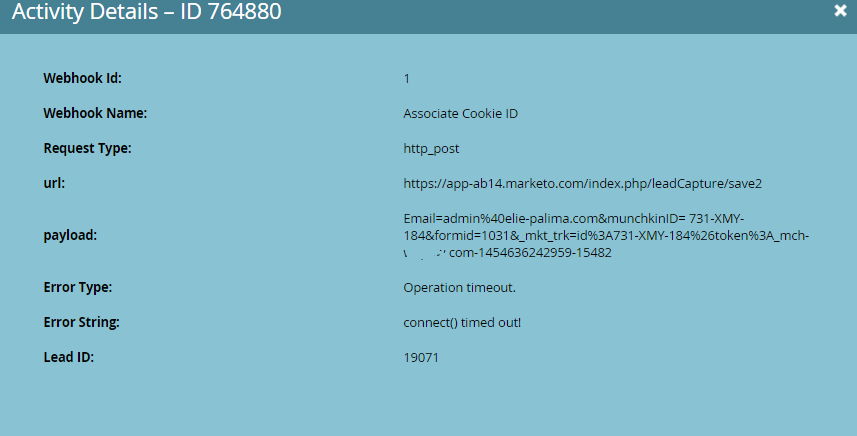Image resolution: width=857 pixels, height=436 pixels.
Task: Click the payload line ending in 15482
Action: [507, 252]
